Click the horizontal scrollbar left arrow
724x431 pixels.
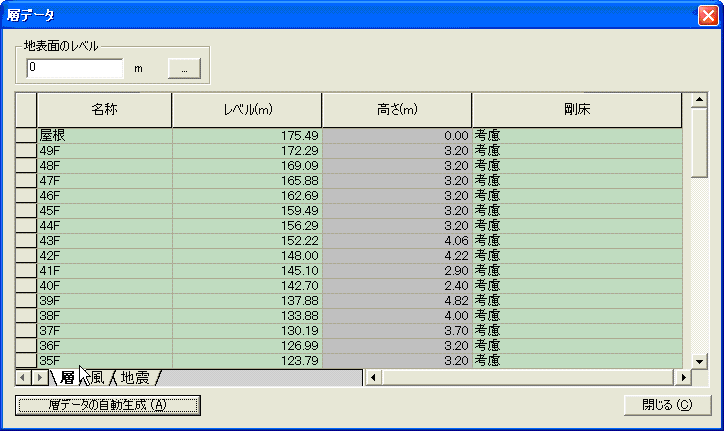tap(373, 378)
